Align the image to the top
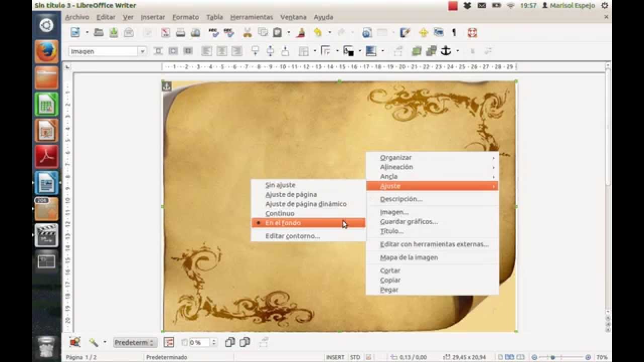This screenshot has width=644, height=362. pos(255,51)
